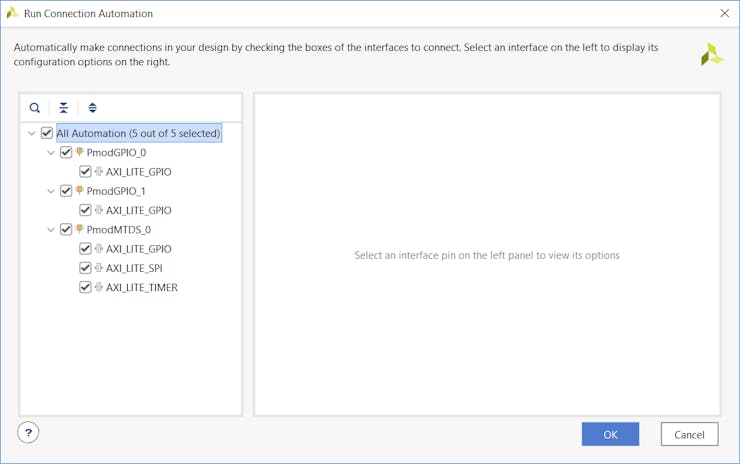740x464 pixels.
Task: Click the AXI_LITE_TIMER interface pin icon
Action: tap(99, 287)
